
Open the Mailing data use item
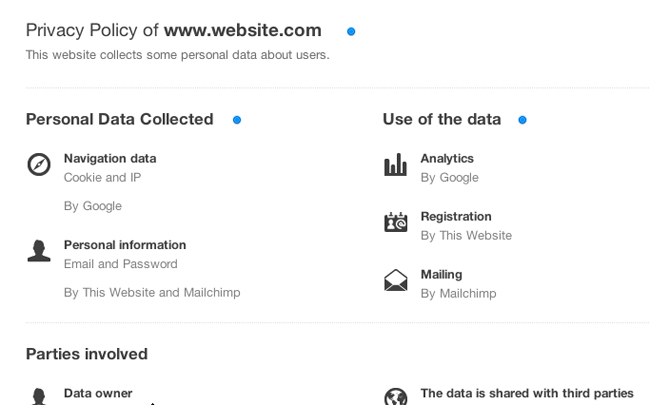(x=441, y=274)
